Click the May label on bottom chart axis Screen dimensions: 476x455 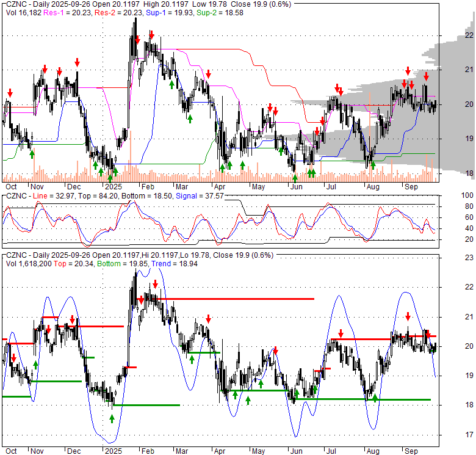pos(258,451)
